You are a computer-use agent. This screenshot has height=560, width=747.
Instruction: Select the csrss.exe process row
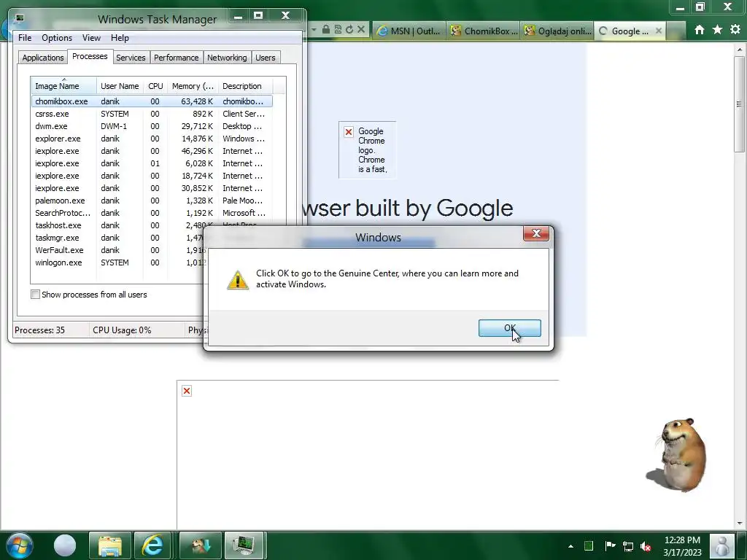(x=152, y=114)
